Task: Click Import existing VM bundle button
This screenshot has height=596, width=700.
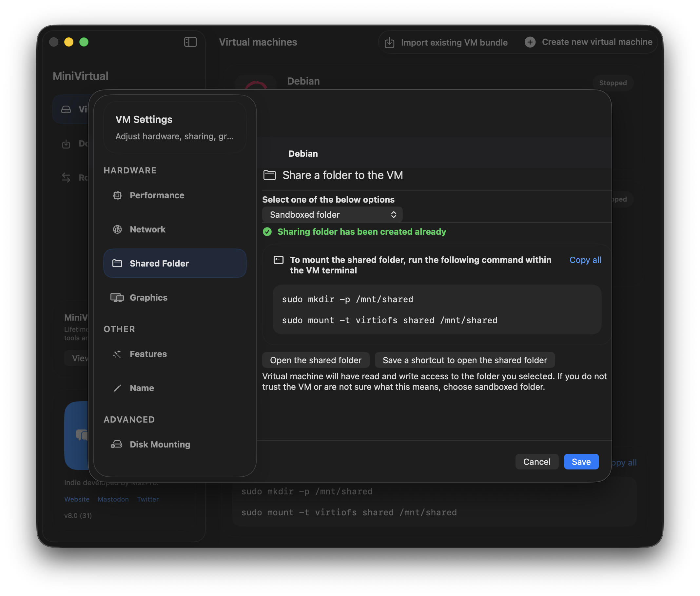Action: click(446, 43)
